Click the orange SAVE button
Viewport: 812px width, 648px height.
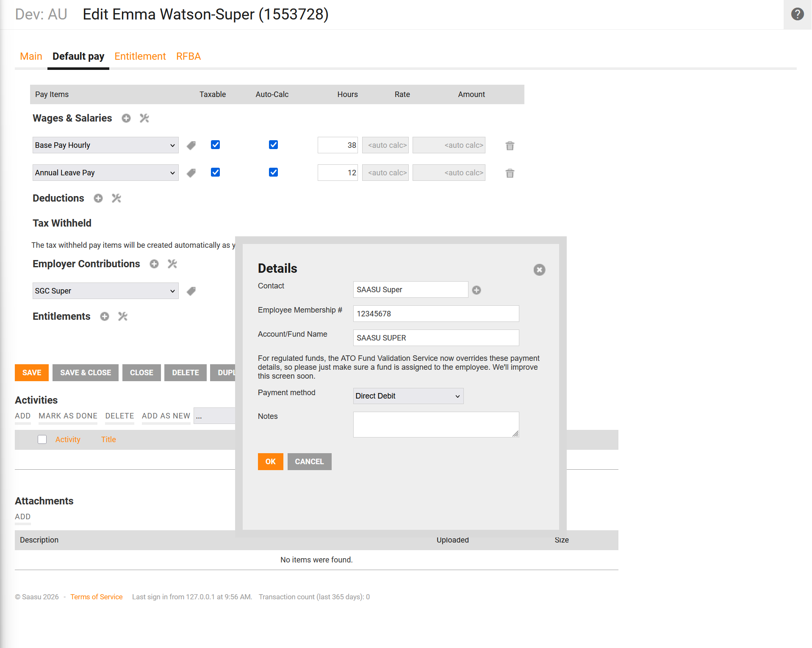tap(32, 373)
